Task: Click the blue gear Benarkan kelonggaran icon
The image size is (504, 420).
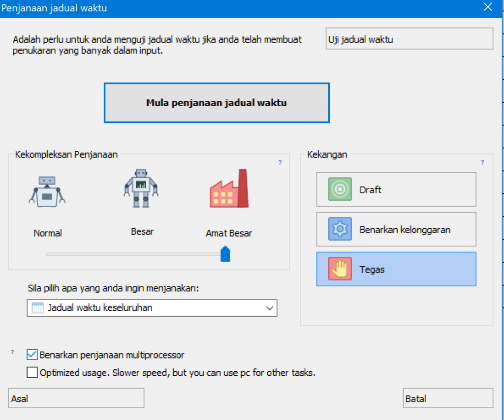Action: click(x=340, y=229)
